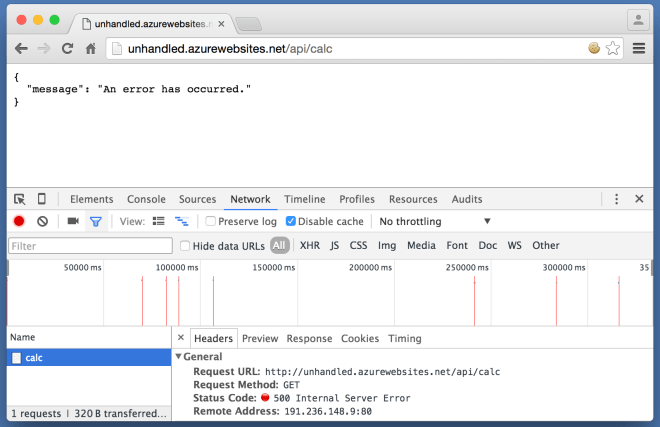Viewport: 660px width, 427px height.
Task: Switch to waterfall overview view icon
Action: pos(182,221)
